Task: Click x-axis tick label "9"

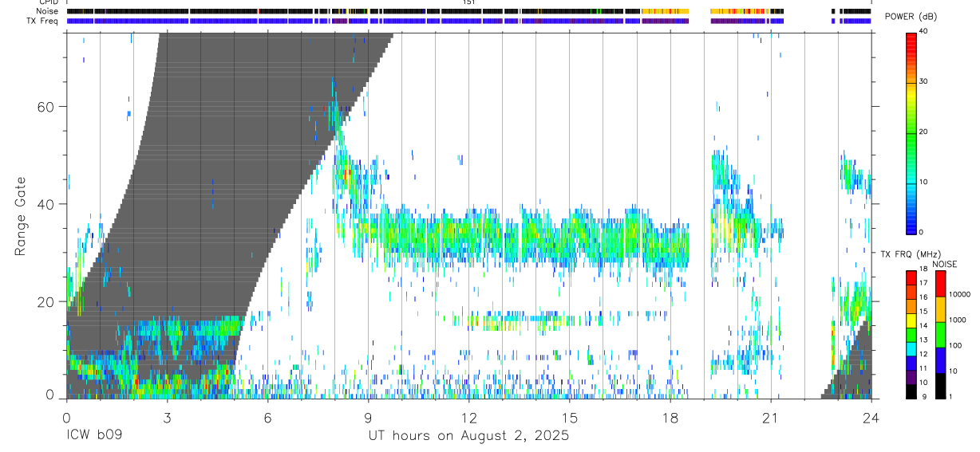Action: 368,417
